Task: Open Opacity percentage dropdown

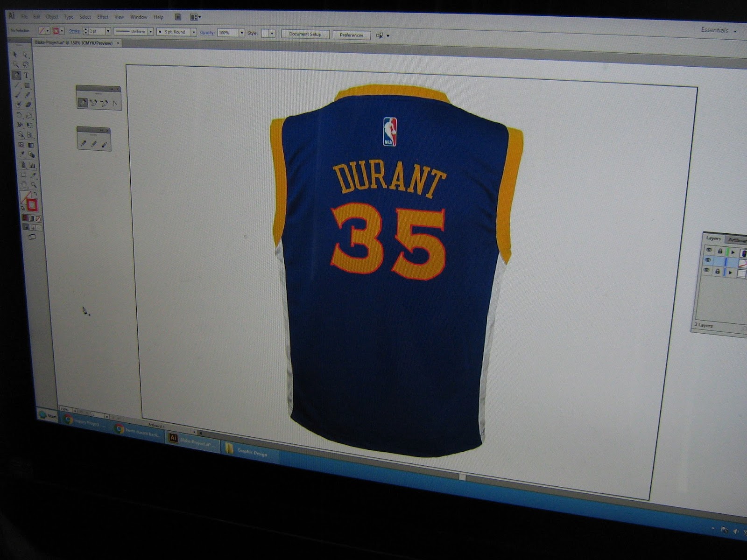Action: pyautogui.click(x=242, y=33)
